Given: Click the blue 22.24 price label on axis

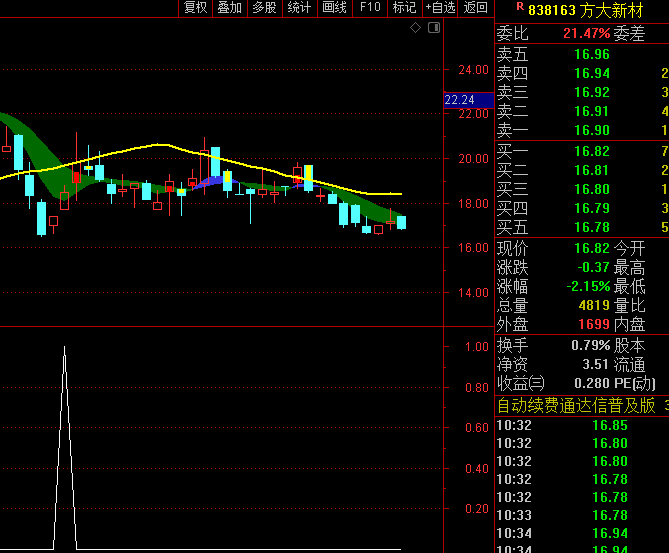Looking at the screenshot, I should [468, 100].
